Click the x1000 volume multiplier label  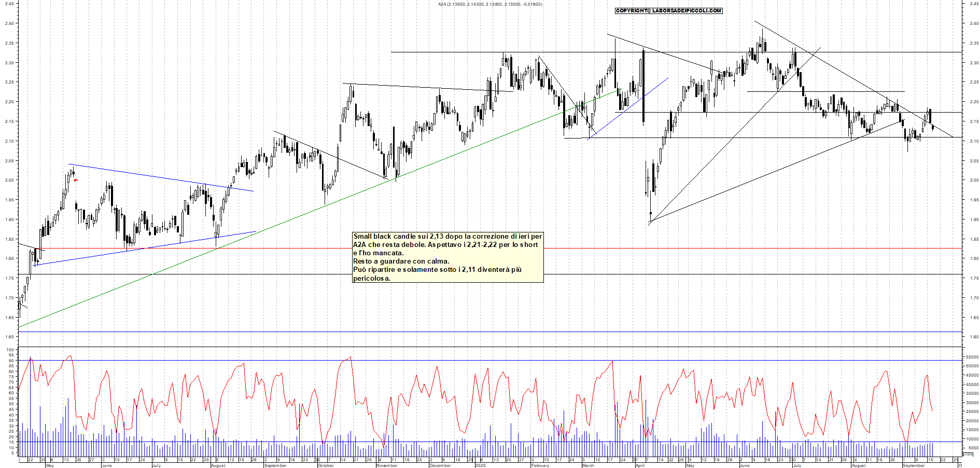coord(968,454)
